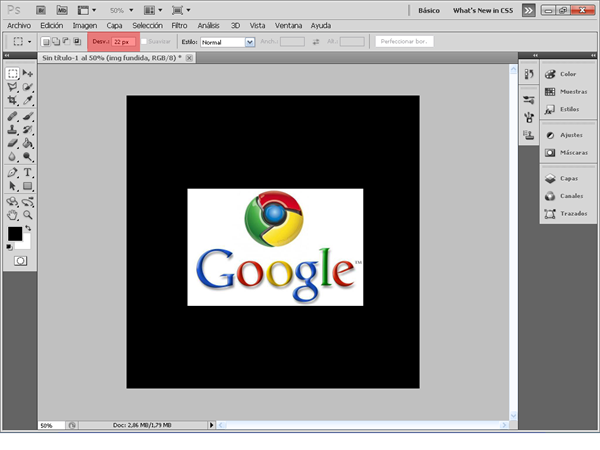Choose the Add to selection mode
600x450 pixels.
[55, 42]
